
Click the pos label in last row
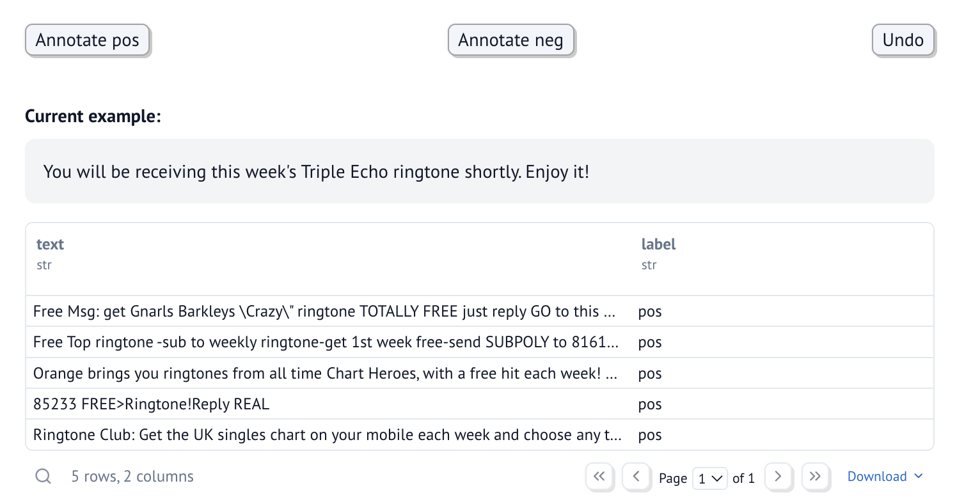pyautogui.click(x=650, y=435)
